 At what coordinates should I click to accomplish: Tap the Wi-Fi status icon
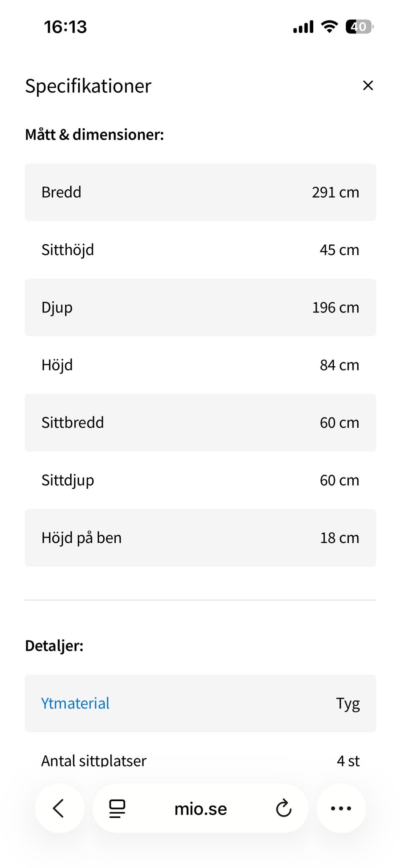click(329, 27)
